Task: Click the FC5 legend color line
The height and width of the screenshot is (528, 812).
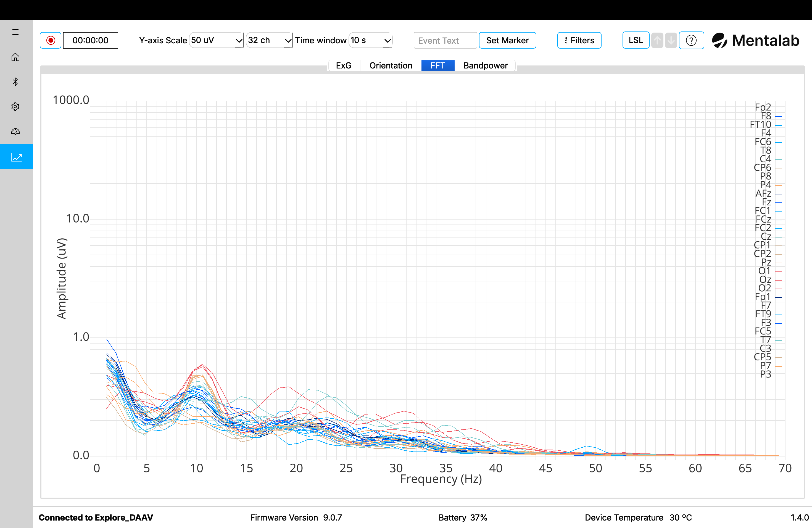Action: (779, 332)
